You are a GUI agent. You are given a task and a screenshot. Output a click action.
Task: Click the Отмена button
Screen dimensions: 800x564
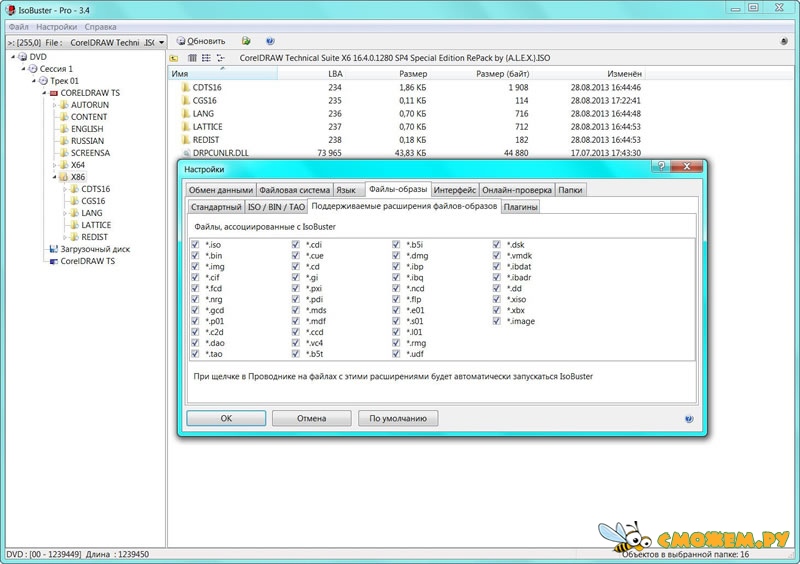(x=311, y=418)
